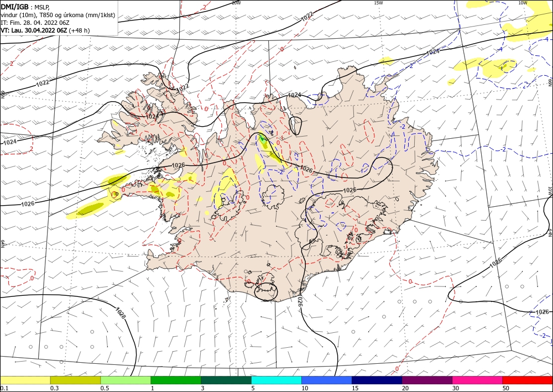Click the 1028 isobar label

(121, 312)
